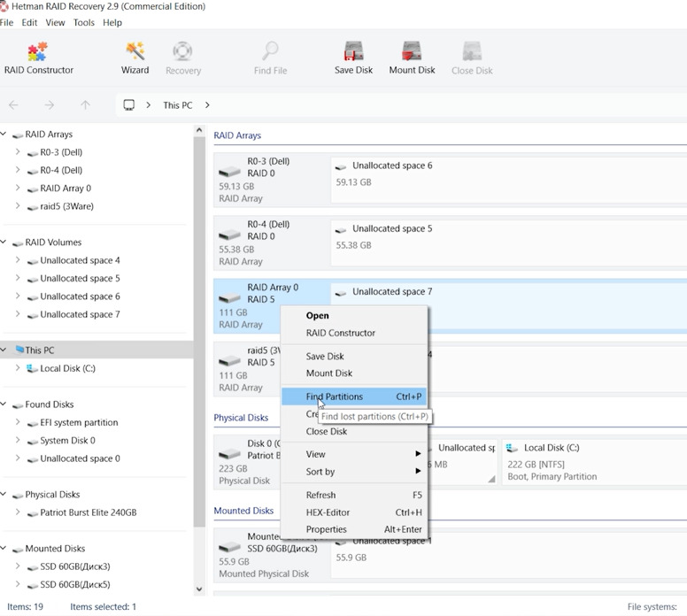The width and height of the screenshot is (687, 616).
Task: Open the Tools menu
Action: (x=84, y=22)
